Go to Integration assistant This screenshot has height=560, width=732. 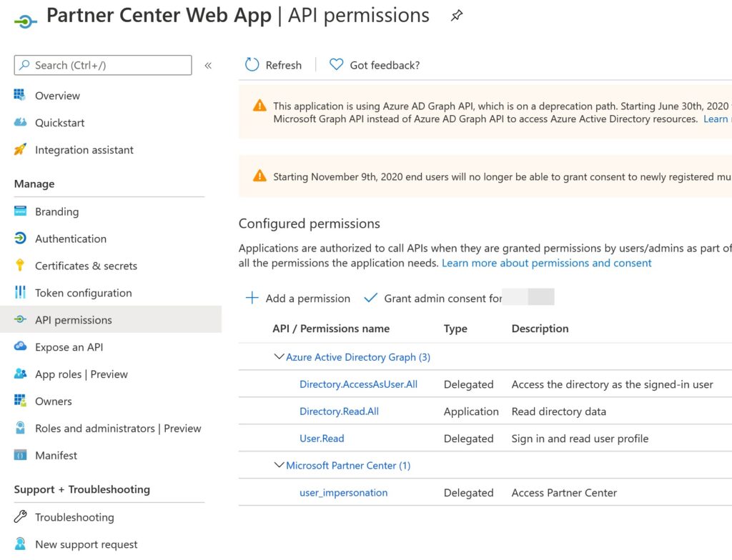click(84, 150)
